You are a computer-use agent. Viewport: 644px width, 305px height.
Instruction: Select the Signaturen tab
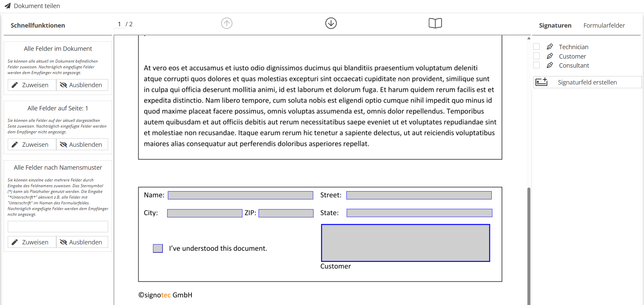[x=555, y=25]
